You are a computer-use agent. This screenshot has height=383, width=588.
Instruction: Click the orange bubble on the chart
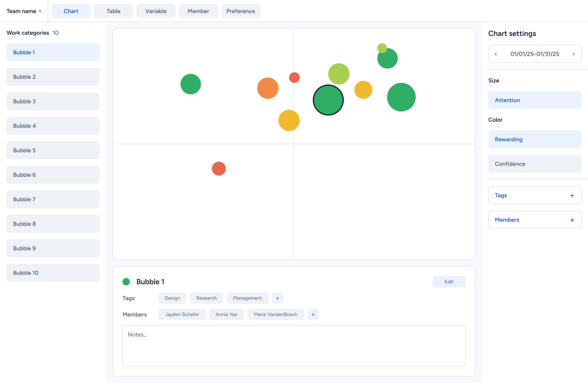pyautogui.click(x=268, y=88)
